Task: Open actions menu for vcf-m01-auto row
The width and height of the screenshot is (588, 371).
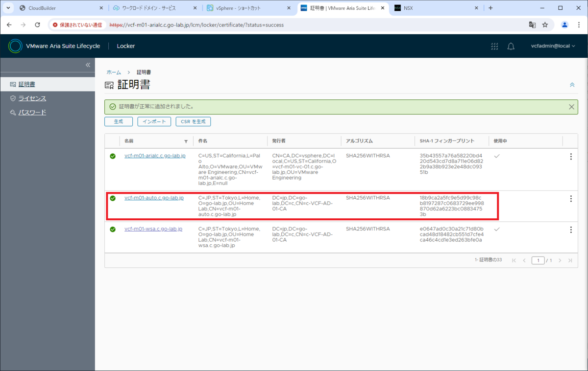Action: [570, 199]
